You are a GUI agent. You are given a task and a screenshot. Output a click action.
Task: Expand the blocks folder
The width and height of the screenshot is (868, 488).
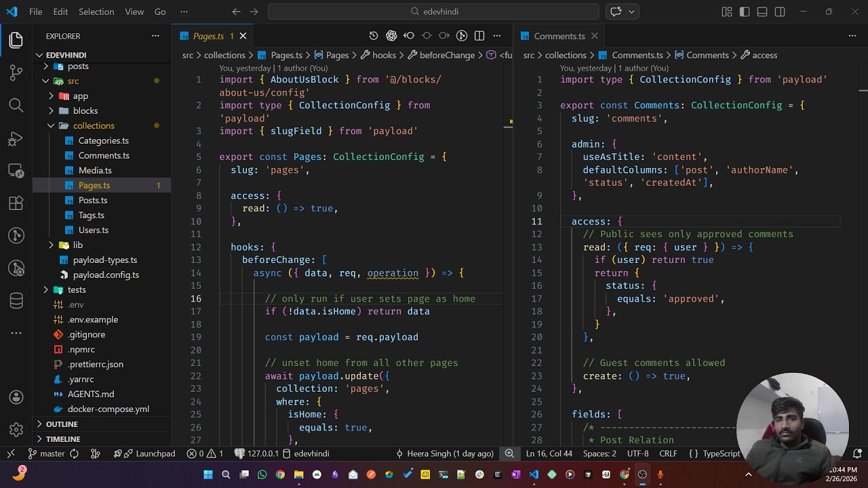pos(102,110)
